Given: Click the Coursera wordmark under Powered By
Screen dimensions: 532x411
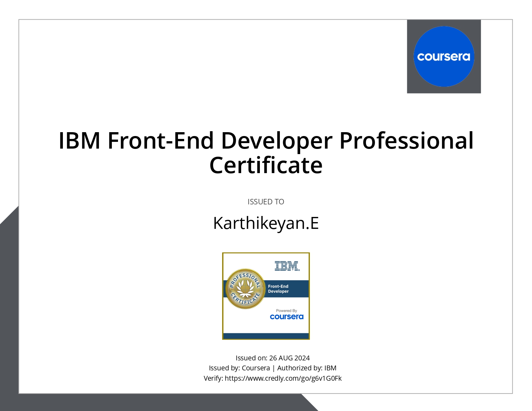Looking at the screenshot, I should 287,317.
